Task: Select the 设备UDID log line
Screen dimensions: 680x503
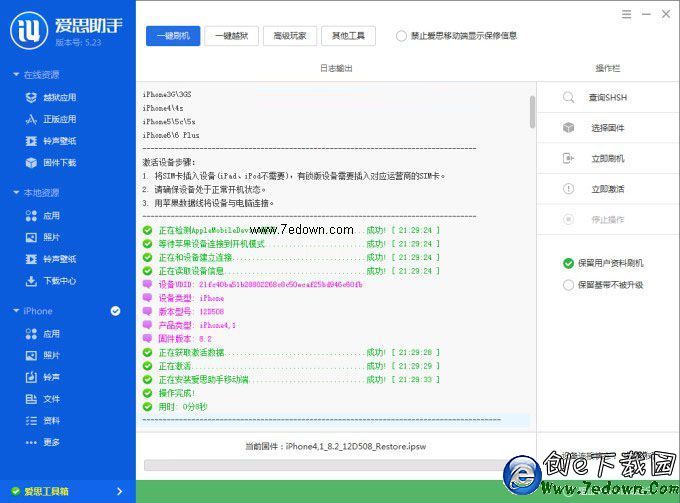Action: (x=252, y=284)
